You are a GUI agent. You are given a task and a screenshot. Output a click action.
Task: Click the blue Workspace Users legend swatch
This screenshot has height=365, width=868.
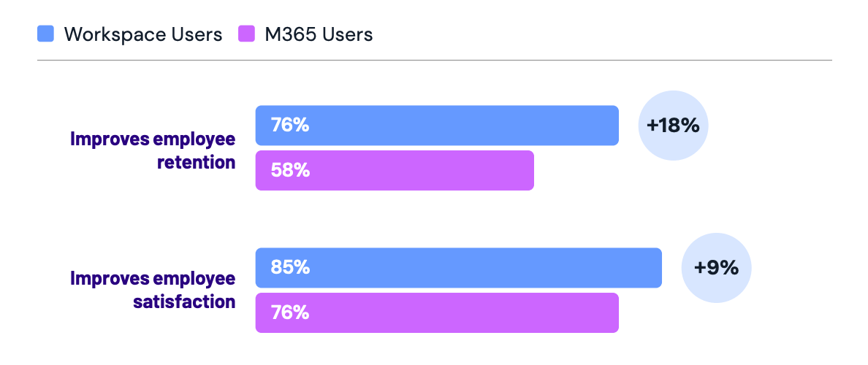pos(45,34)
